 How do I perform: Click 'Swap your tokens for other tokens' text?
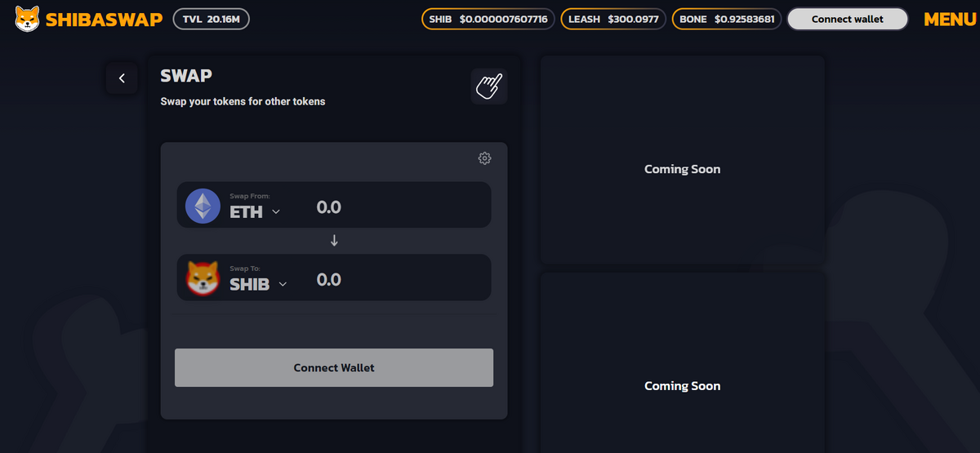(243, 102)
